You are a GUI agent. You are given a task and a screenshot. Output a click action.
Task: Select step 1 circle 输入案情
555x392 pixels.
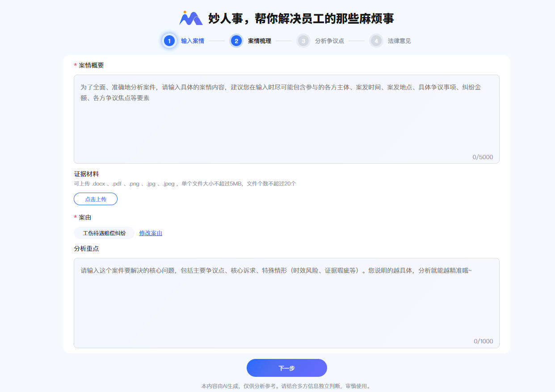169,41
